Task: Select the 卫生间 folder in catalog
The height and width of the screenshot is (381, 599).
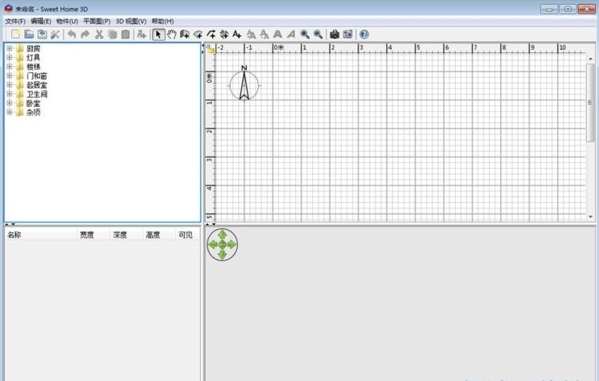Action: tap(37, 94)
